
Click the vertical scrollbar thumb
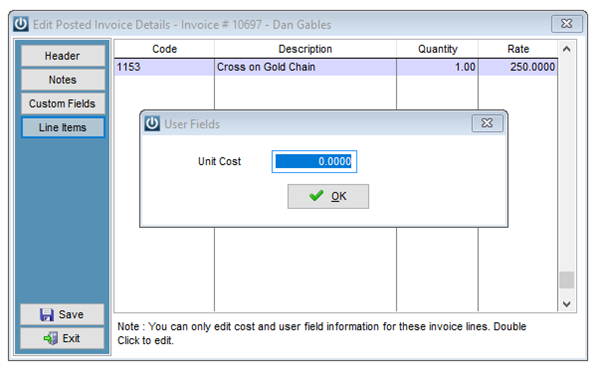567,280
